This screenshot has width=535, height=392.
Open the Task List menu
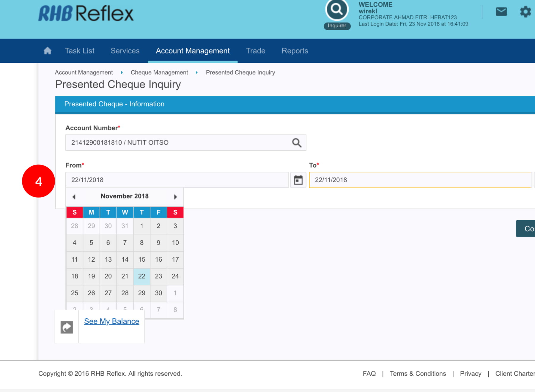[x=80, y=51]
